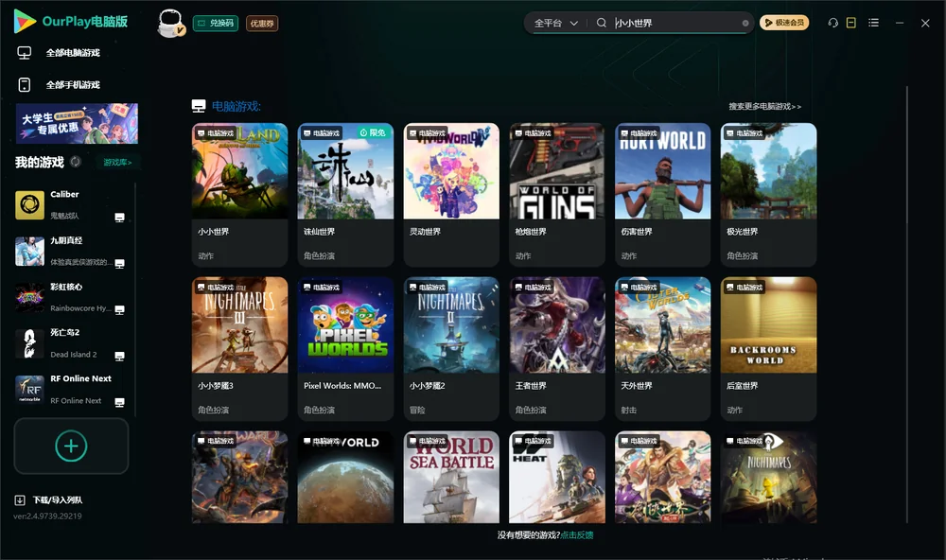The width and height of the screenshot is (946, 560).
Task: Open the 后室世界 Backrooms World card
Action: click(x=768, y=349)
